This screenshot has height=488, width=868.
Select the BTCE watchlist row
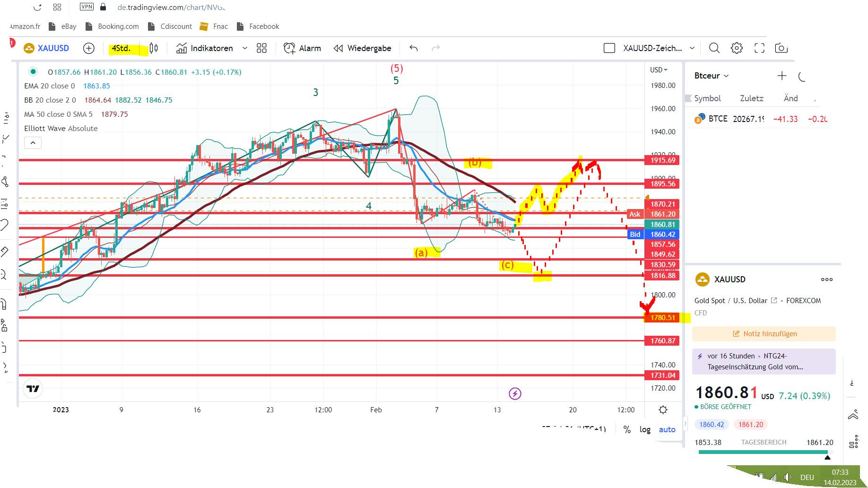[x=760, y=119]
